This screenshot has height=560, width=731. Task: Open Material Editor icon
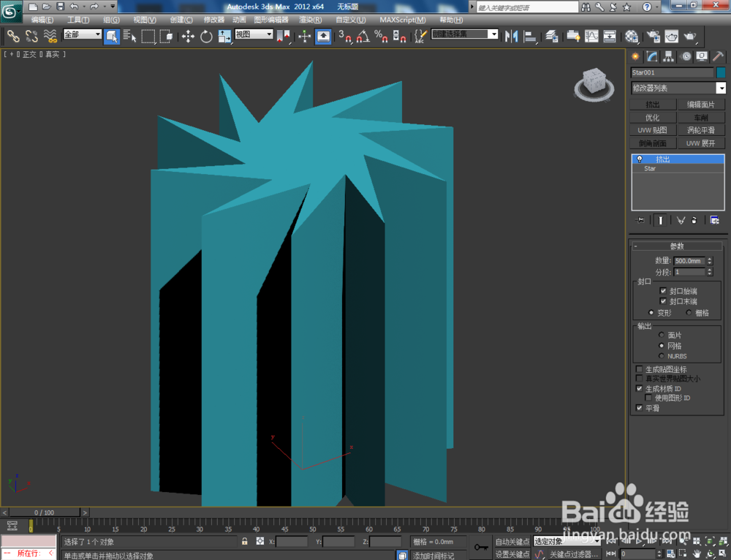tap(632, 37)
